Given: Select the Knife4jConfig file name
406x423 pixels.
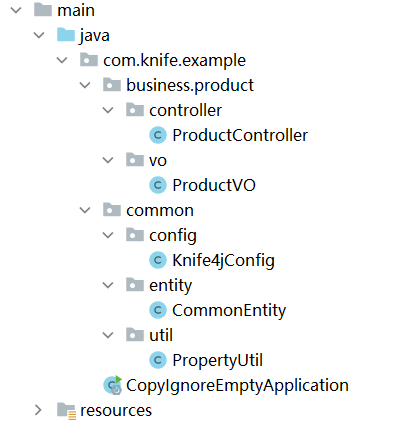Looking at the screenshot, I should pos(223,261).
